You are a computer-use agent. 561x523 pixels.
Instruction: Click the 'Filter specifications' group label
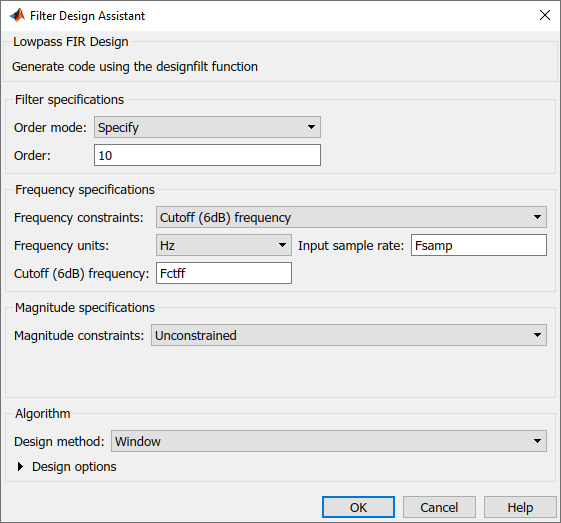coord(69,100)
